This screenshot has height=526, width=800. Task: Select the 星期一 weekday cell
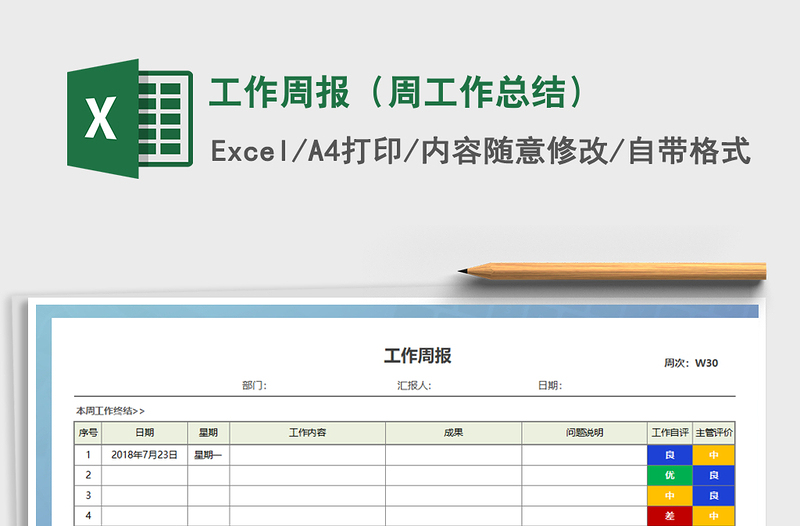point(208,454)
